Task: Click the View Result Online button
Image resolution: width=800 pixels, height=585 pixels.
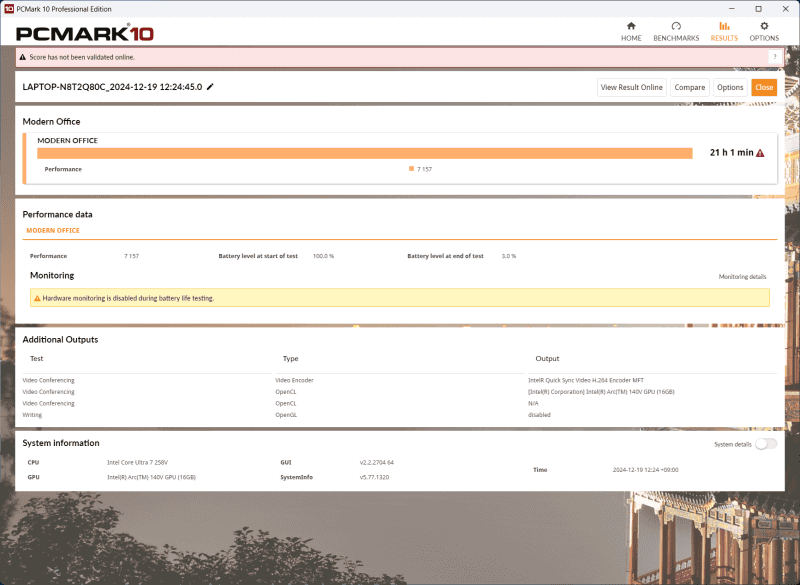Action: (x=630, y=87)
